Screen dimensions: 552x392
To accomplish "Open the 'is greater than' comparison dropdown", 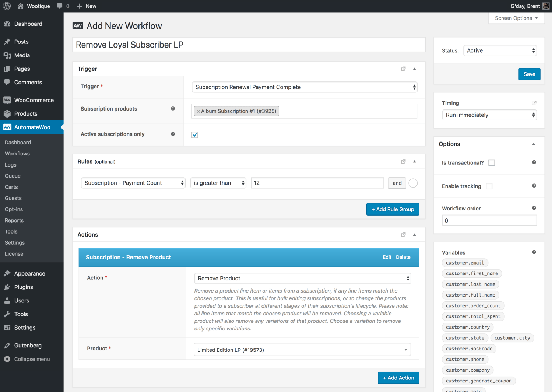I will [x=218, y=183].
